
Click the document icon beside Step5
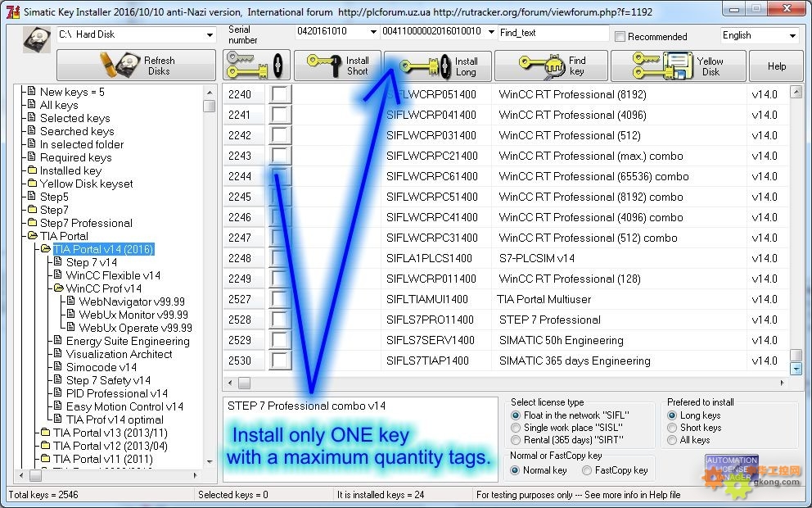32,196
